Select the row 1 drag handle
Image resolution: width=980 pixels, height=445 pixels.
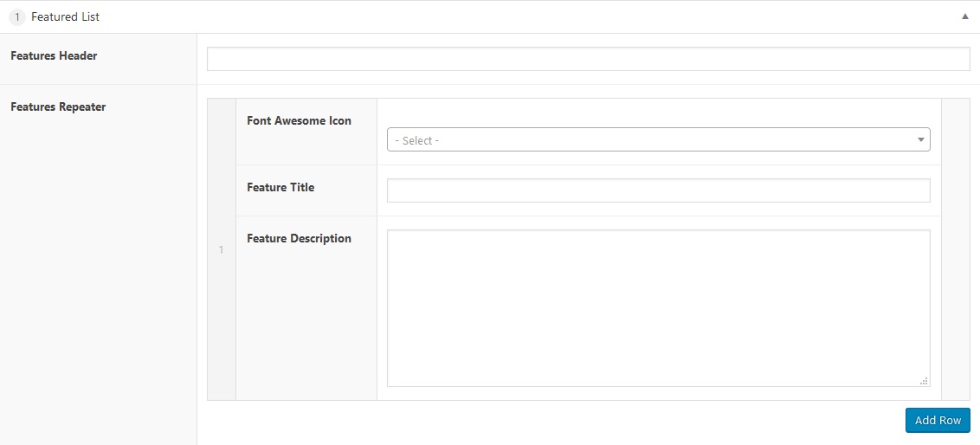[222, 249]
